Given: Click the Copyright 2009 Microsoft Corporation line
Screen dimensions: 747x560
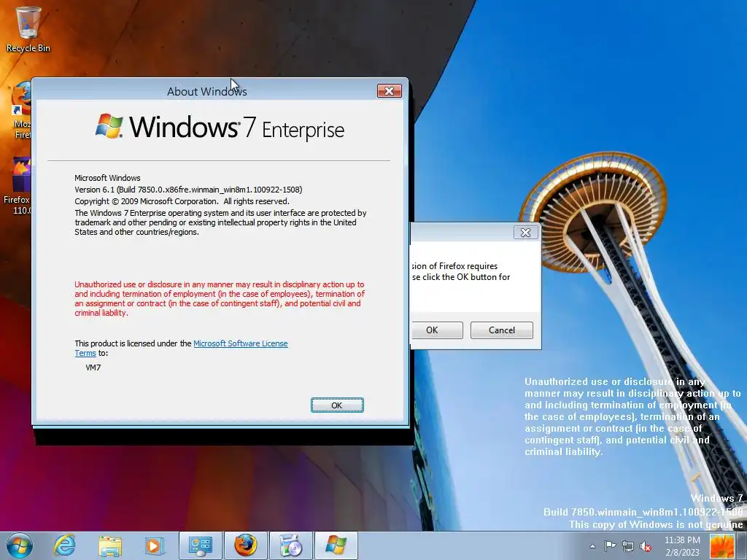Looking at the screenshot, I should pos(182,201).
